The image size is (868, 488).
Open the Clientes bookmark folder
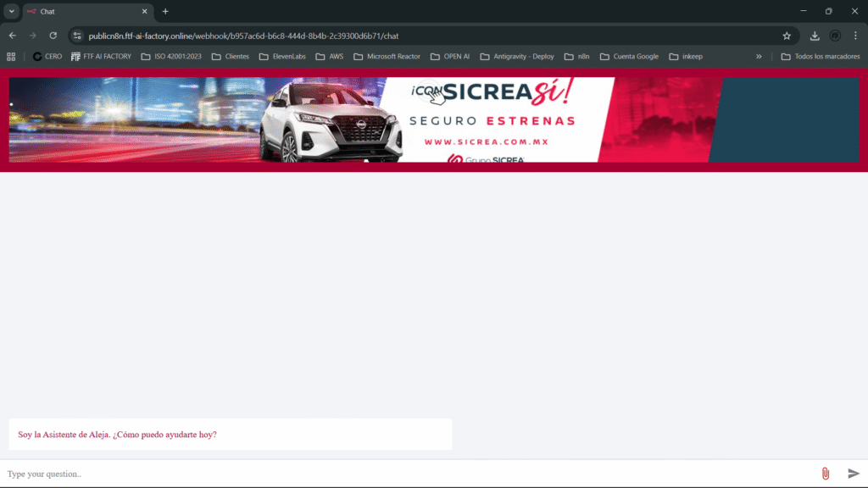230,57
